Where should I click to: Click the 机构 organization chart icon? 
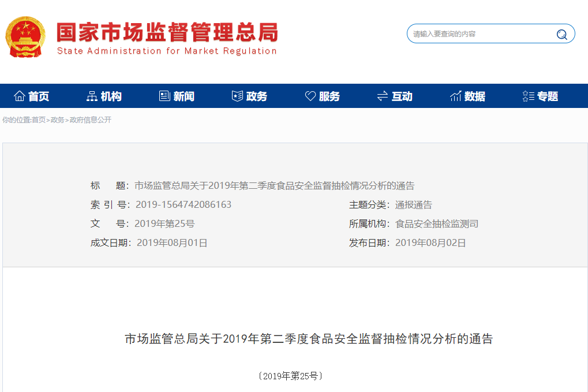92,96
